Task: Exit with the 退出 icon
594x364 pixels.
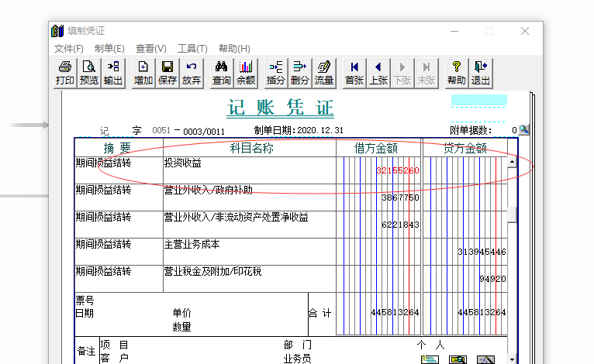Action: pos(481,73)
